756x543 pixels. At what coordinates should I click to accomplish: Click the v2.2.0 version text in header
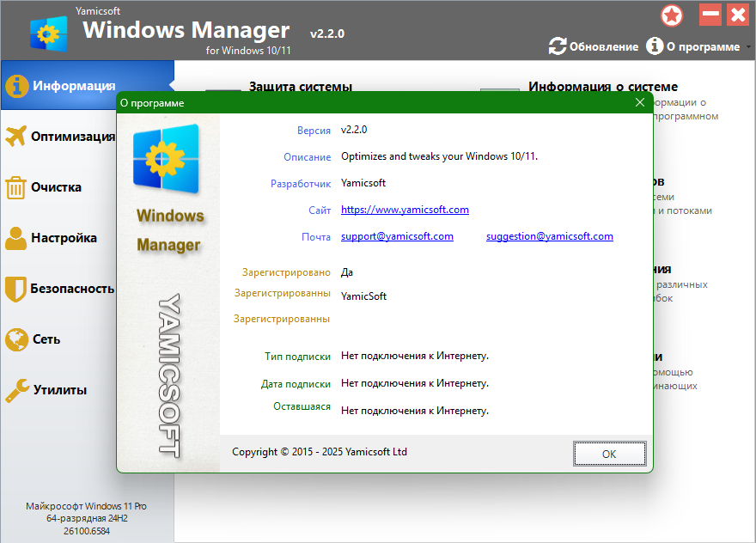pos(327,34)
